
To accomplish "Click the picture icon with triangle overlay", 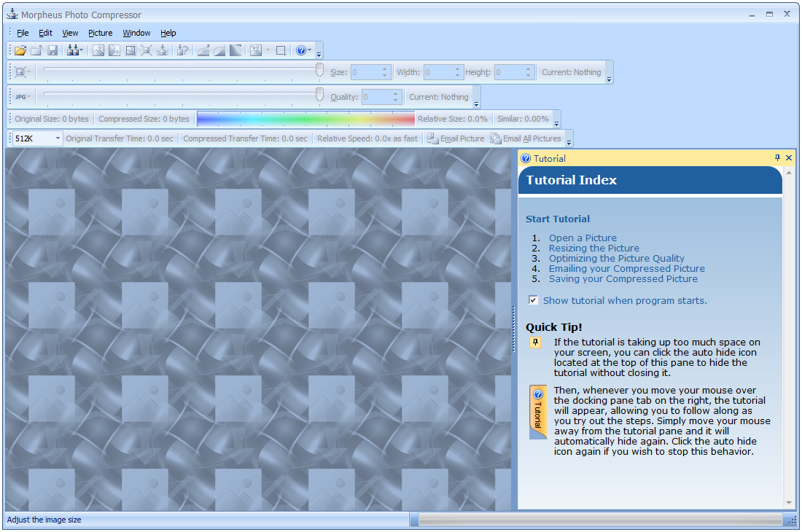I will [114, 50].
